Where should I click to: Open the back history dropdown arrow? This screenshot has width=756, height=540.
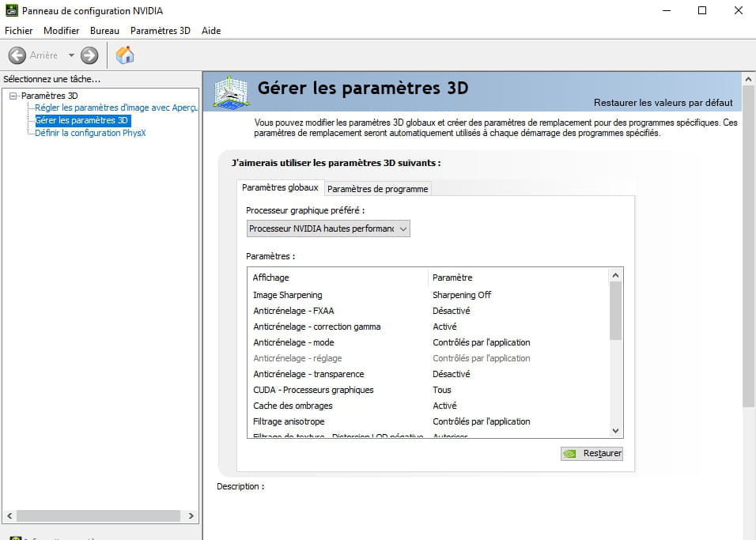click(71, 55)
